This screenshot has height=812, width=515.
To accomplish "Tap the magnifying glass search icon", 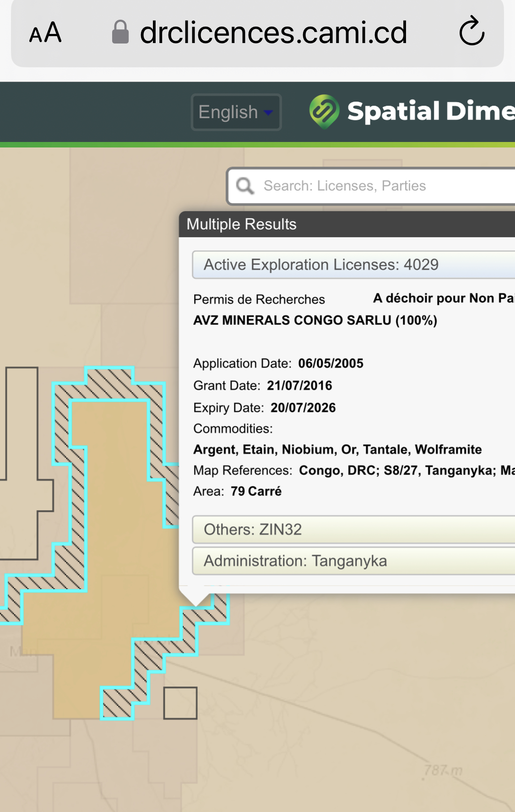I will (x=245, y=185).
